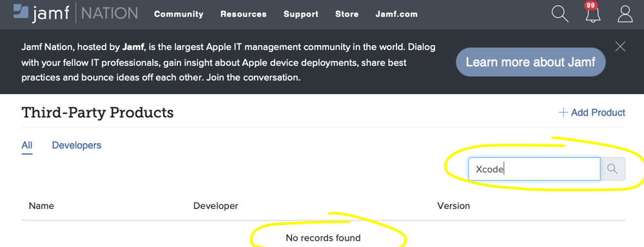
Task: Select the All tab
Action: pos(27,146)
